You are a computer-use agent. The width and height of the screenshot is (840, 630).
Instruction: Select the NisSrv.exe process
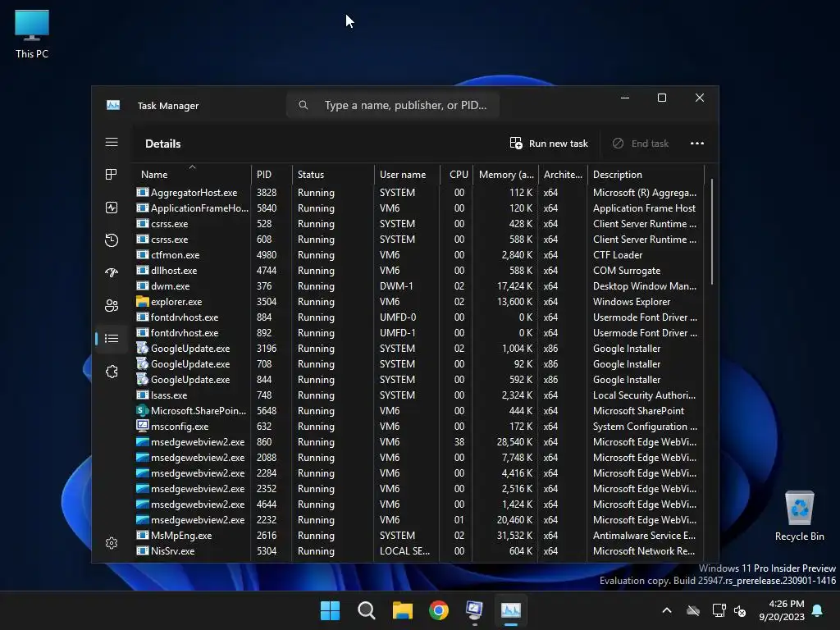click(x=419, y=550)
